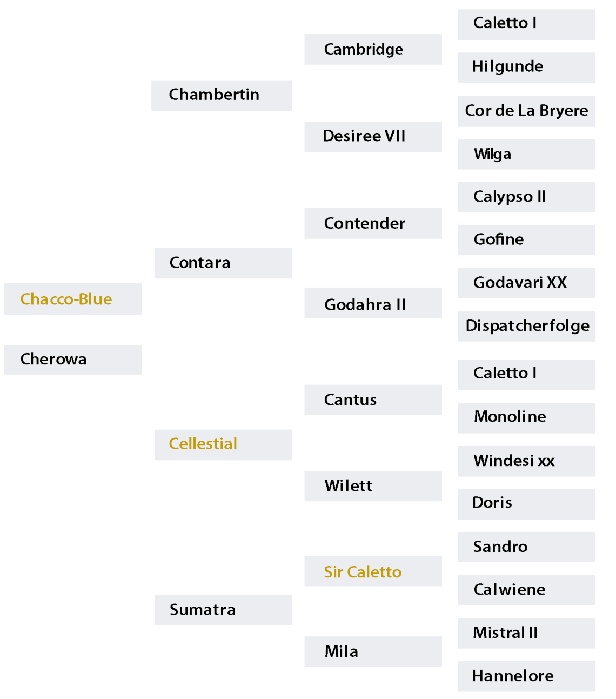
Task: Click the Chacco-Blue sire link
Action: point(66,299)
